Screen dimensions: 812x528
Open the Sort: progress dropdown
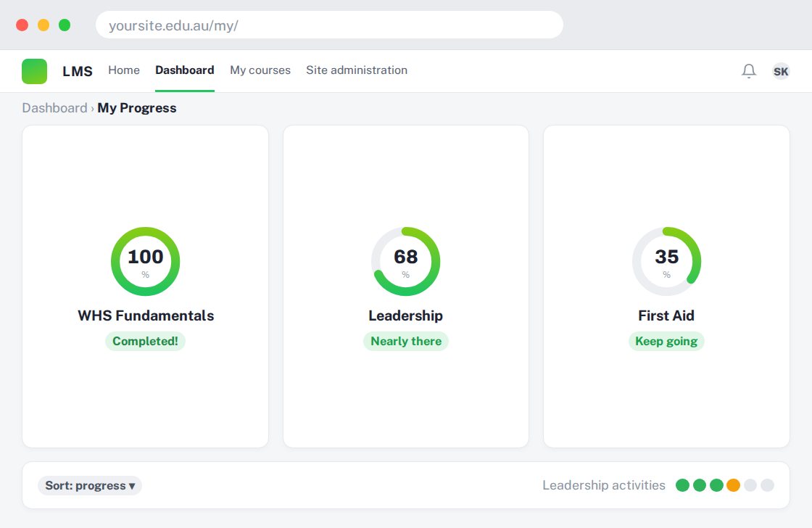tap(90, 485)
